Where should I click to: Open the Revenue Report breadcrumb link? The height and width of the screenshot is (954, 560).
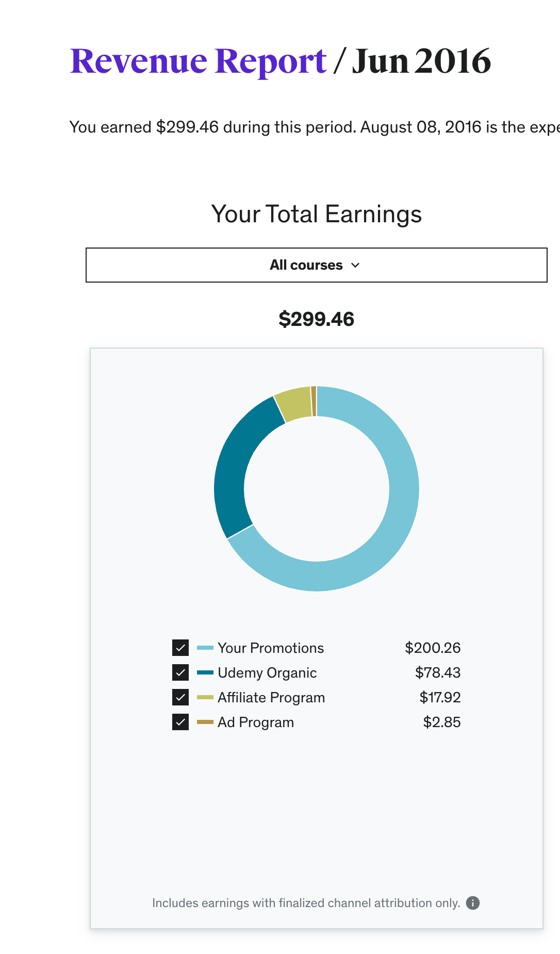pos(198,61)
